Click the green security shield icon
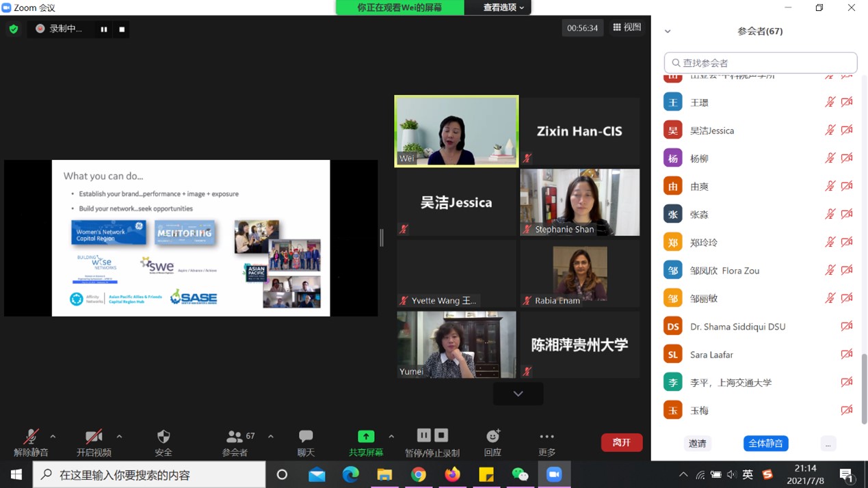The image size is (868, 488). pyautogui.click(x=14, y=29)
